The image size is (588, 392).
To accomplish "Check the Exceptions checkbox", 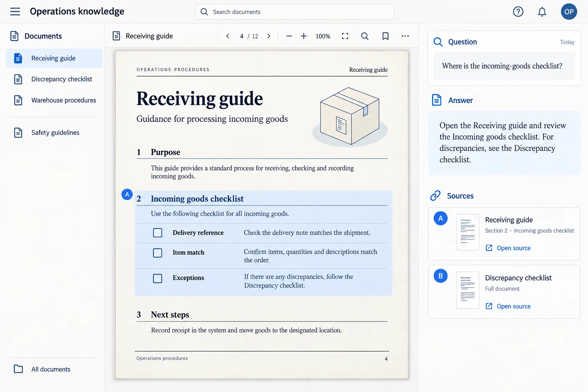I will pos(158,278).
